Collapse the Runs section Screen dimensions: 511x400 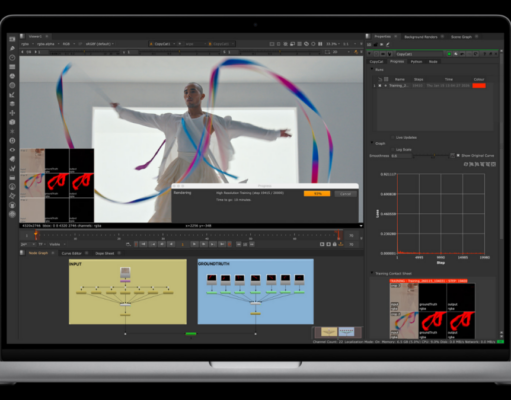tap(372, 69)
